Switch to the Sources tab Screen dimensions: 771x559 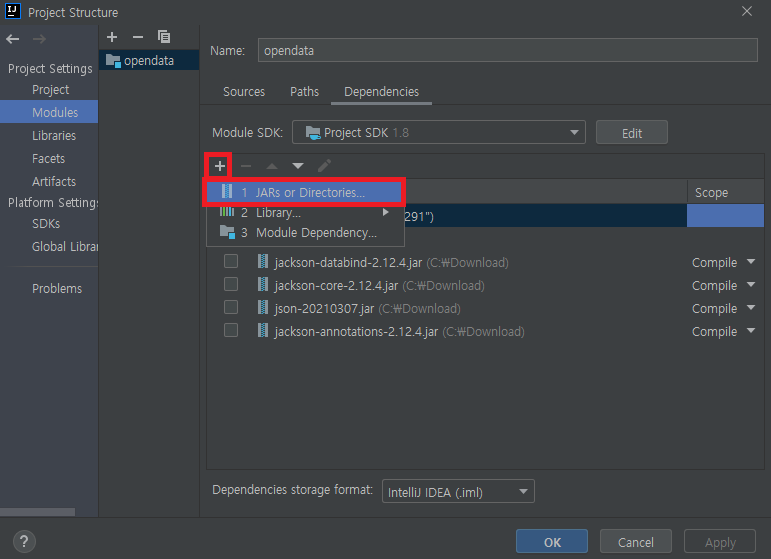click(x=244, y=92)
